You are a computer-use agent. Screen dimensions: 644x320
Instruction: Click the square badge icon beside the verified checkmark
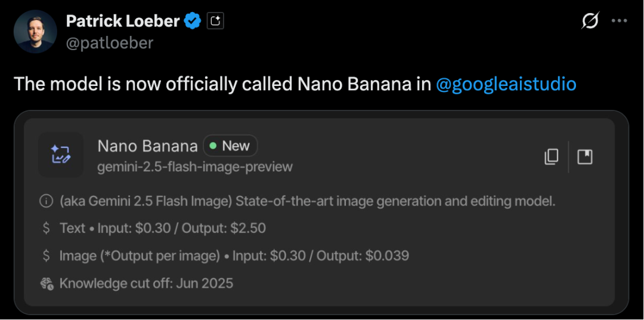(215, 21)
